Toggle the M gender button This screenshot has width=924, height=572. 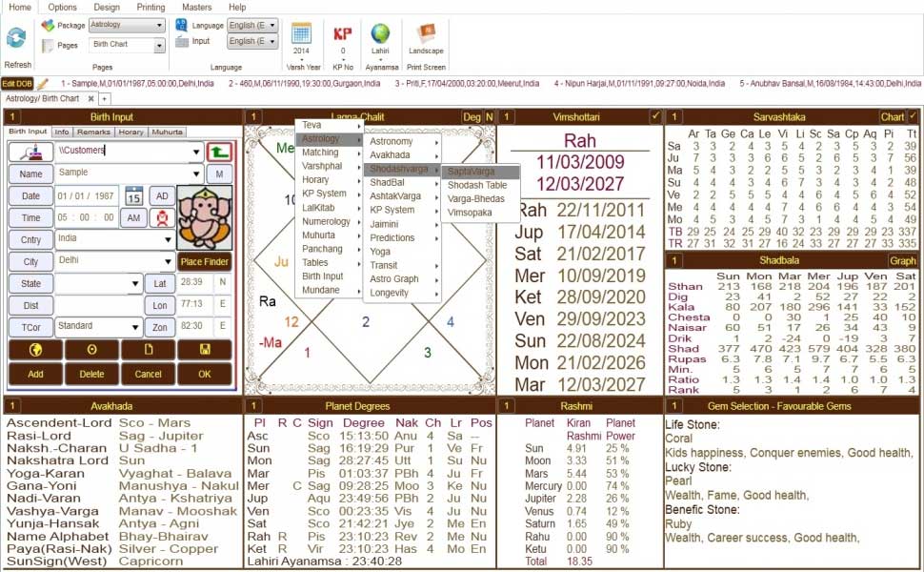(x=219, y=174)
